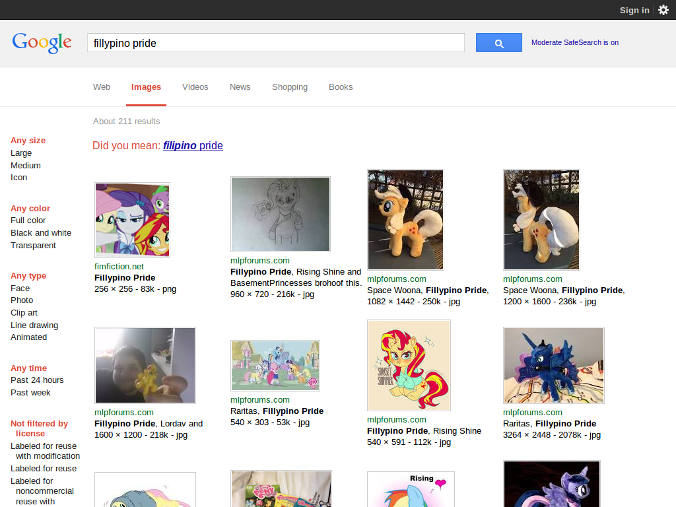Click the fimfiction.net source link

coord(119,266)
